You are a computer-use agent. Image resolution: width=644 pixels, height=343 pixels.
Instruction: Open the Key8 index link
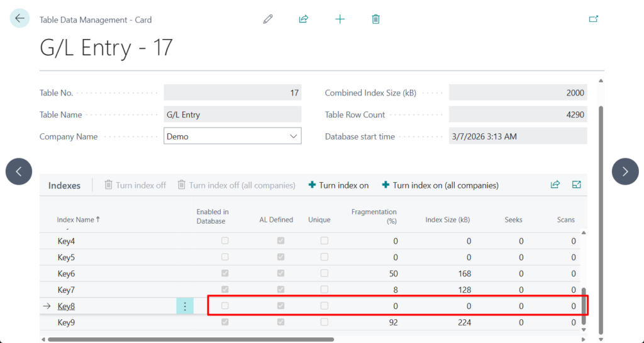(66, 306)
